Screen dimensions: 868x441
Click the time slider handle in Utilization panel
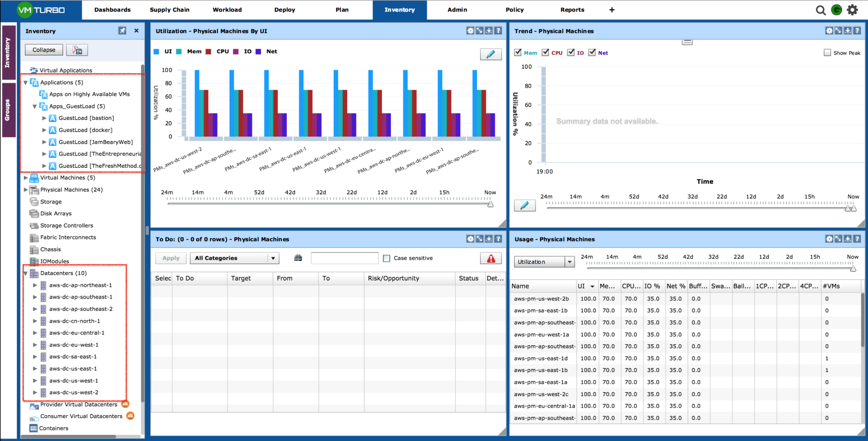tap(490, 204)
